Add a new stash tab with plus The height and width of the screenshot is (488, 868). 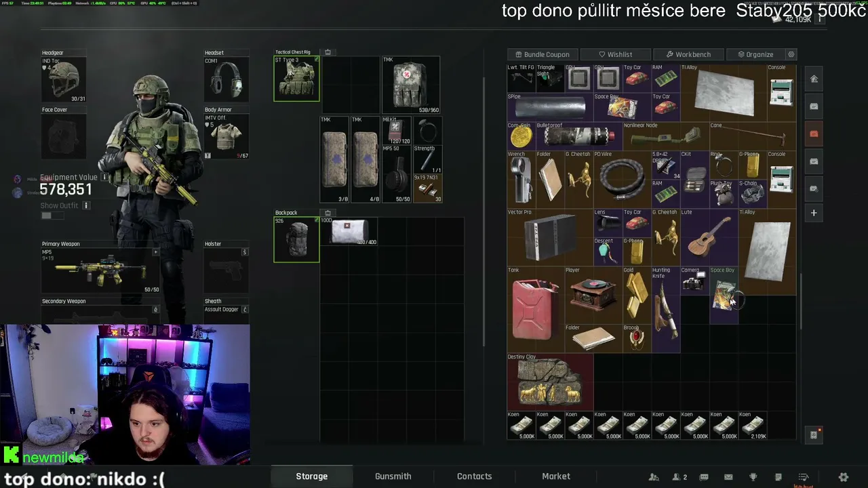click(x=814, y=213)
